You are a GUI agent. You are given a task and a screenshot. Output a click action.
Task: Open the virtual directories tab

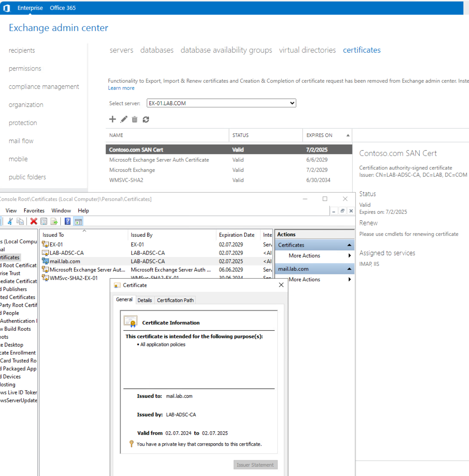tap(307, 50)
